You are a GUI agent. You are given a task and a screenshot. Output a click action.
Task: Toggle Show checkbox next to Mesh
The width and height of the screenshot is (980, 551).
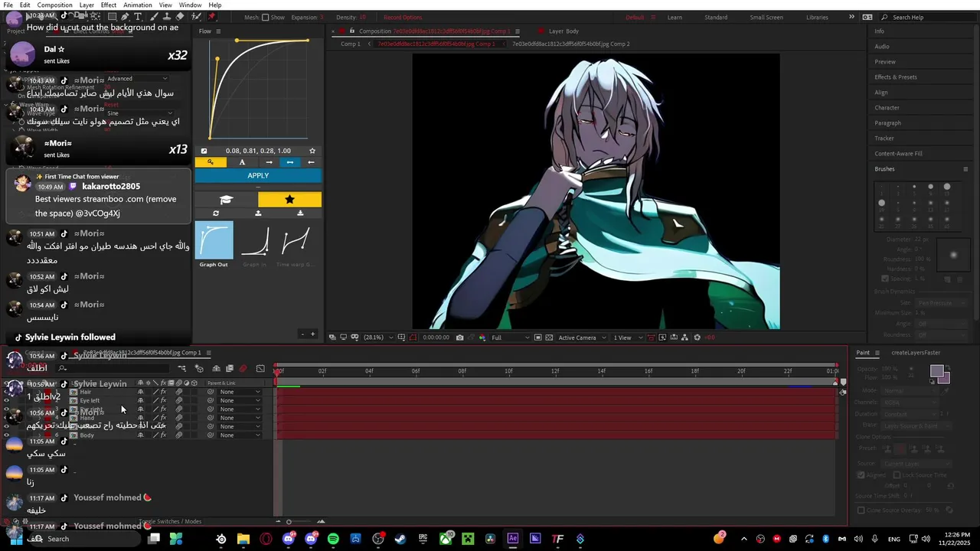point(266,18)
